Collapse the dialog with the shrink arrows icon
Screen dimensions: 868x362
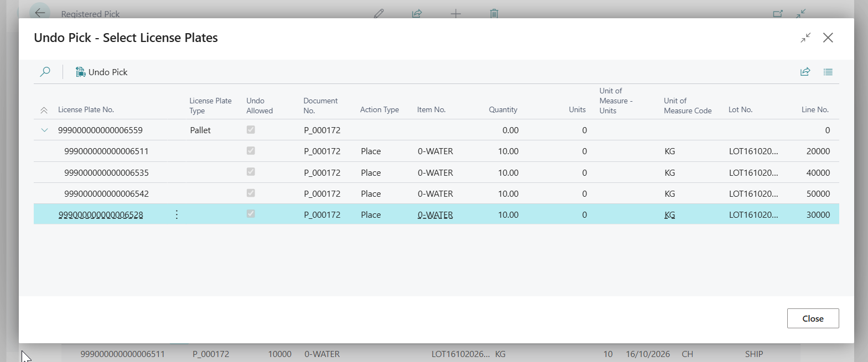point(805,38)
